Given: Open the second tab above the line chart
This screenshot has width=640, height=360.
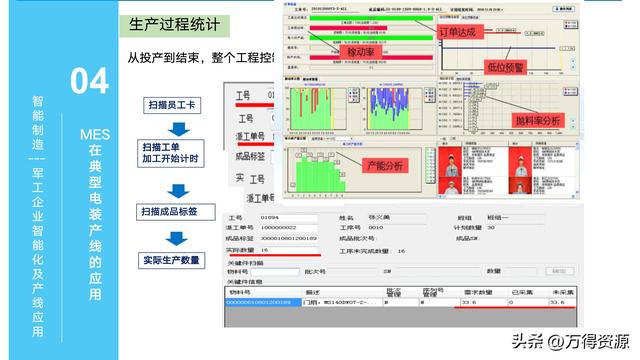Looking at the screenshot, I should pyautogui.click(x=470, y=18).
